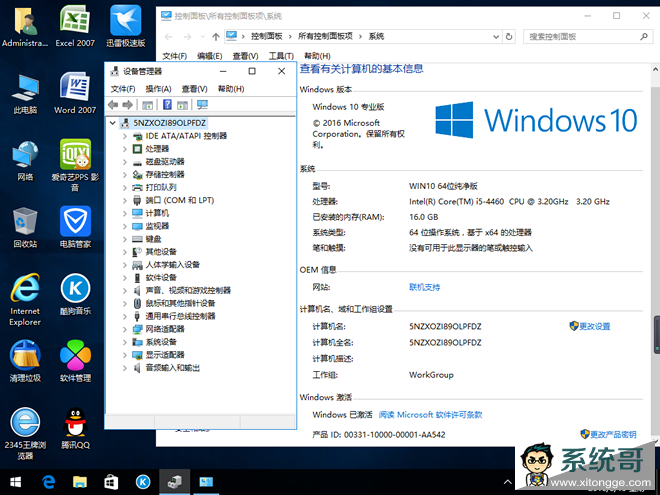The width and height of the screenshot is (660, 495).
Task: Select the 通用串行总线控制器 category
Action: pyautogui.click(x=180, y=316)
